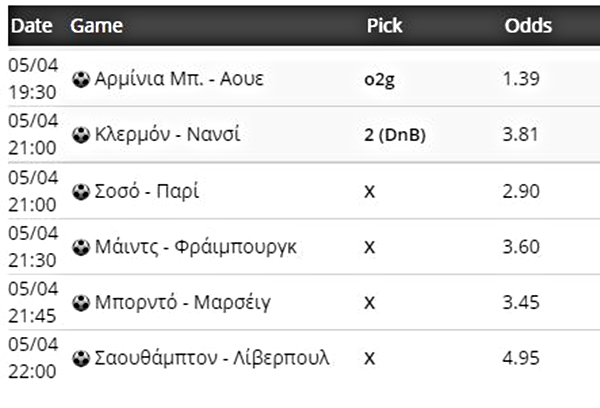Sort by the Odds column header
This screenshot has width=600, height=408.
[528, 24]
